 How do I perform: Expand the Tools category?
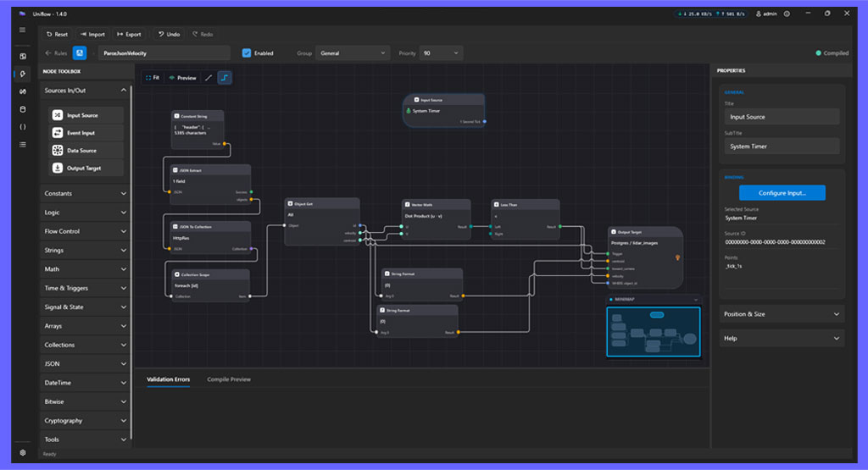(x=86, y=440)
